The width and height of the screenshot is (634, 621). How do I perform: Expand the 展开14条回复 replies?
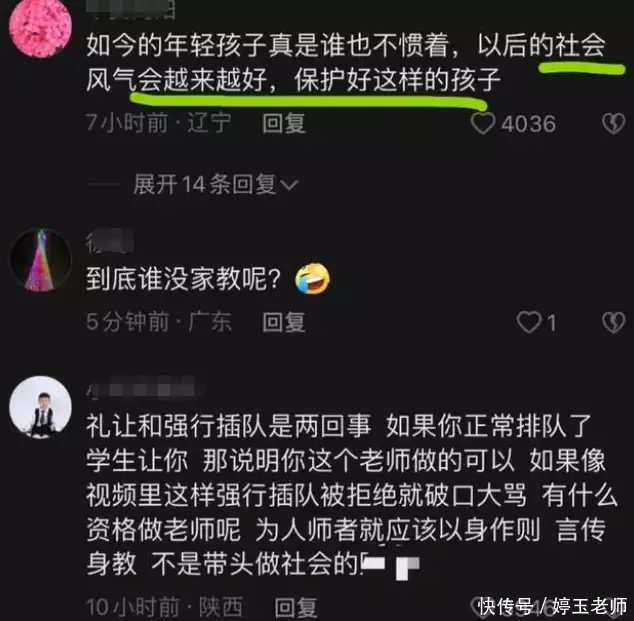[216, 184]
